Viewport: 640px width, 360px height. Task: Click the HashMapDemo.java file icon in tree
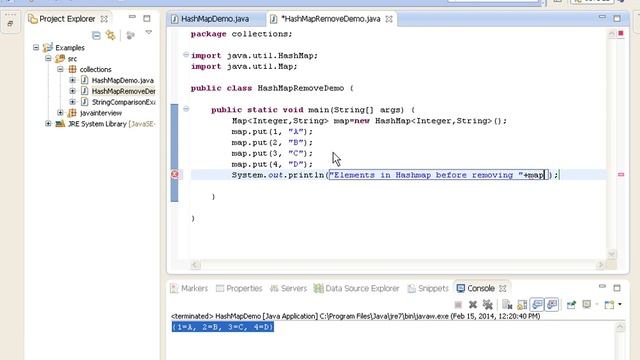pyautogui.click(x=84, y=80)
